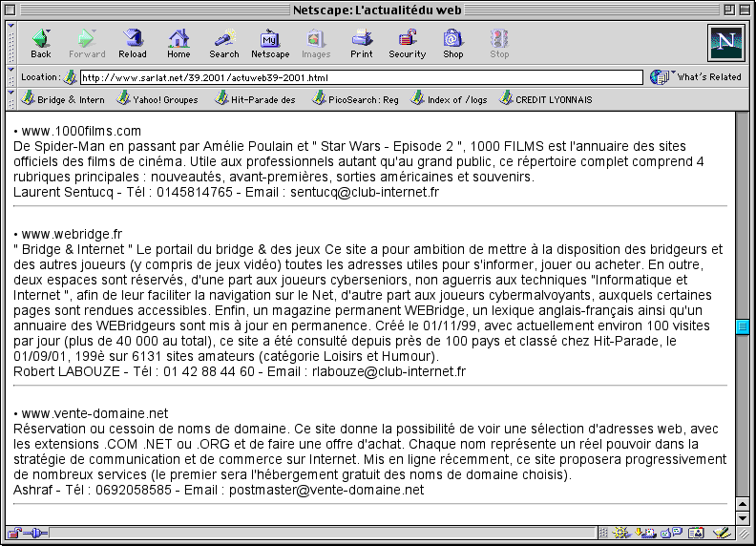Viewport: 756px width, 546px height.
Task: Open the What's Related menu
Action: 695,77
